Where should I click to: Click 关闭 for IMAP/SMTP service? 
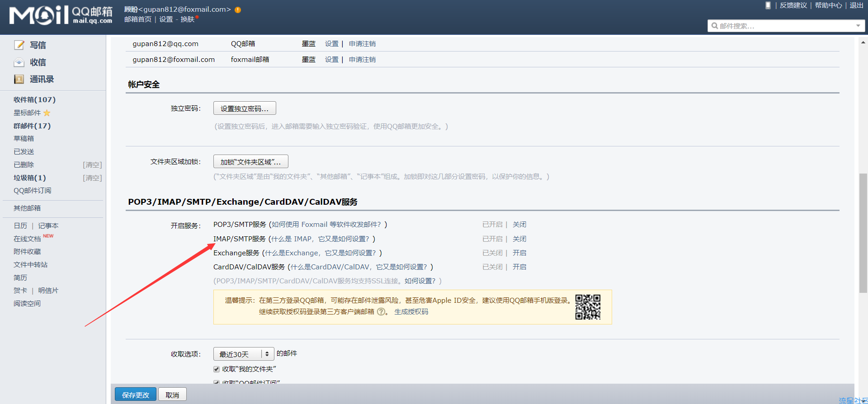[x=519, y=239]
